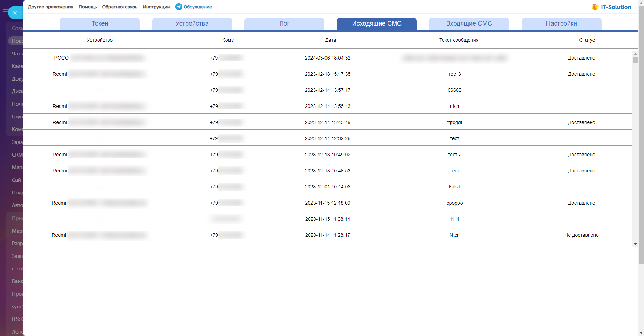Screen dimensions: 644x336
Task: Click the Помощь link
Action: pyautogui.click(x=88, y=7)
